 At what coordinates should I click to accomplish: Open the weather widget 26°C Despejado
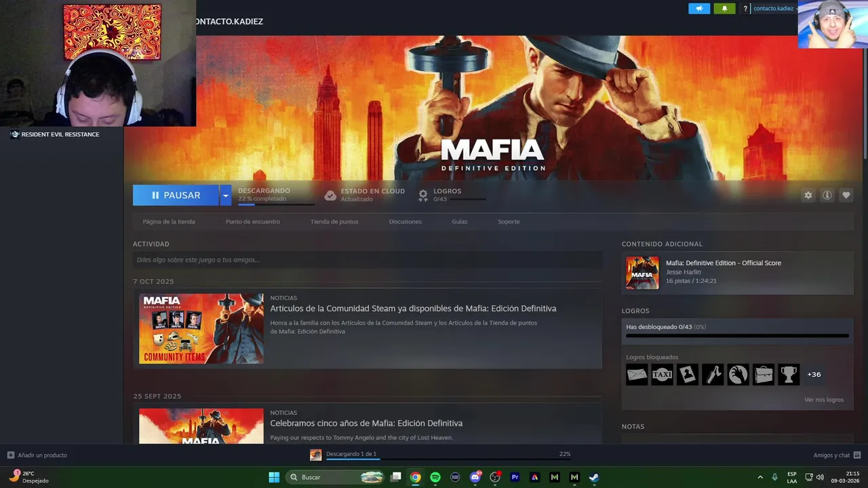(x=29, y=477)
